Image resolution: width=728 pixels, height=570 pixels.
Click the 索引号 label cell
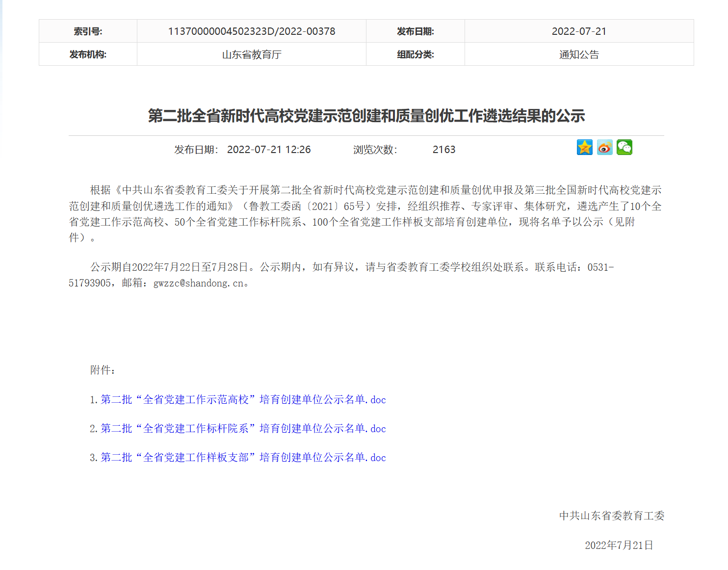[x=88, y=31]
